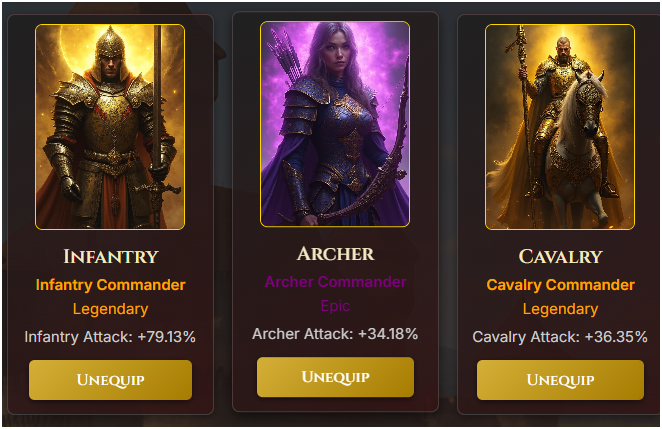Click Infantry Attack +79.13% stat
Viewport: 662px width, 429px height.
(110, 337)
